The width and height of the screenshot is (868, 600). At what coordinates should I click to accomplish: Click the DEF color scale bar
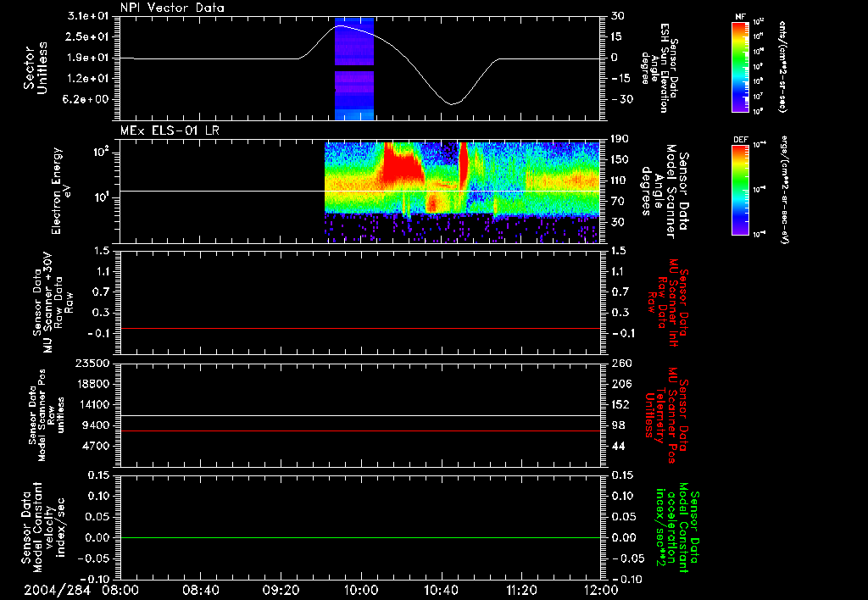[x=740, y=190]
